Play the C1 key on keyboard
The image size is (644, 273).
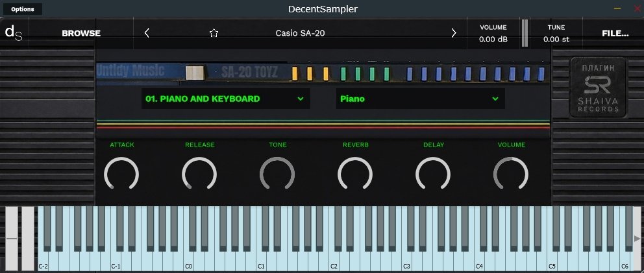[261, 261]
